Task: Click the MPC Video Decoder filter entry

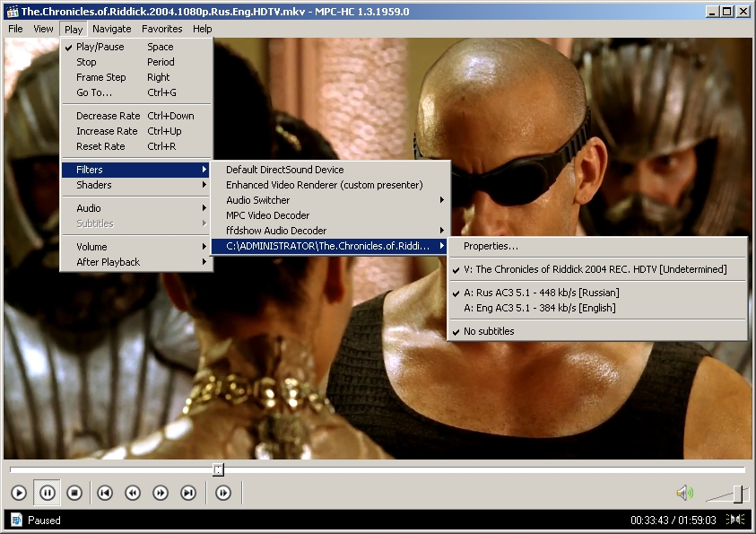Action: coord(267,215)
